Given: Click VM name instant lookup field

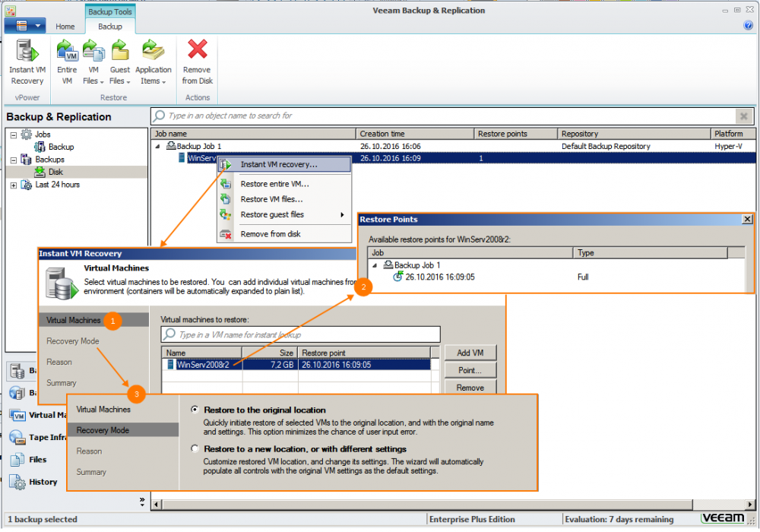Looking at the screenshot, I should (300, 334).
